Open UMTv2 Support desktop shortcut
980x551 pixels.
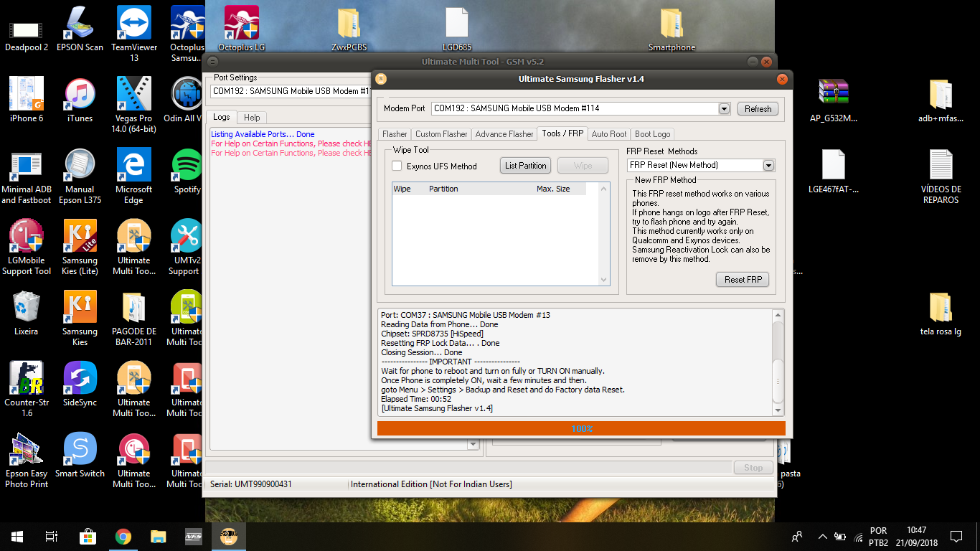pos(186,248)
